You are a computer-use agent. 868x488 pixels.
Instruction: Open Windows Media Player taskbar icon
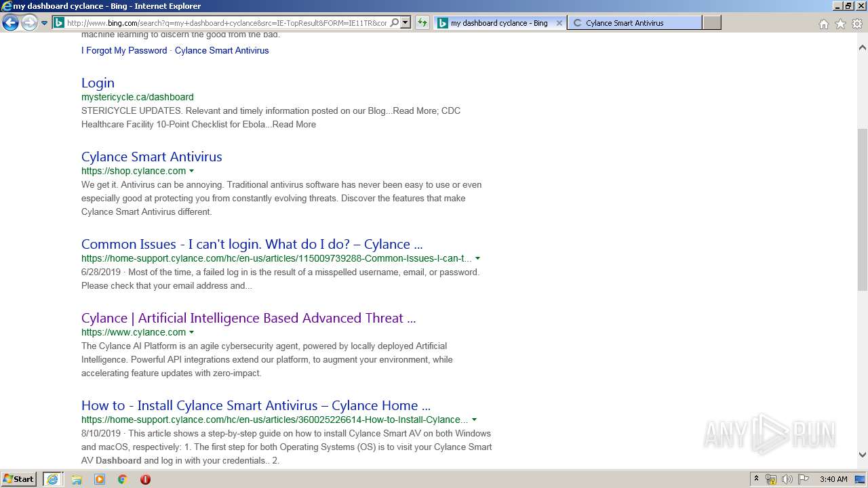(100, 479)
